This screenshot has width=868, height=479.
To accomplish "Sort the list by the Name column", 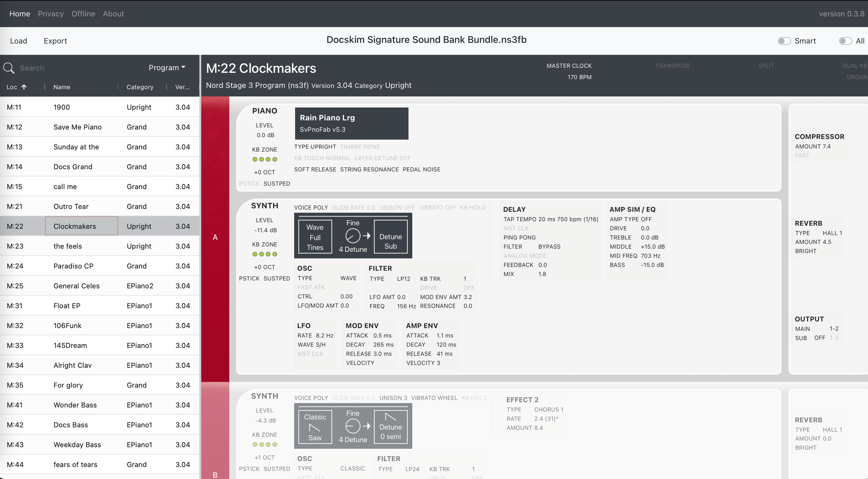I will coord(62,87).
